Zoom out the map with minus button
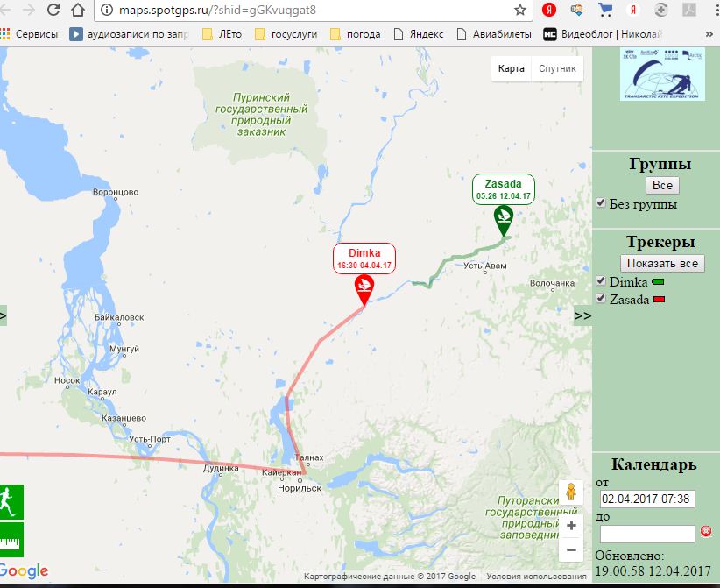The height and width of the screenshot is (588, 720). [571, 549]
